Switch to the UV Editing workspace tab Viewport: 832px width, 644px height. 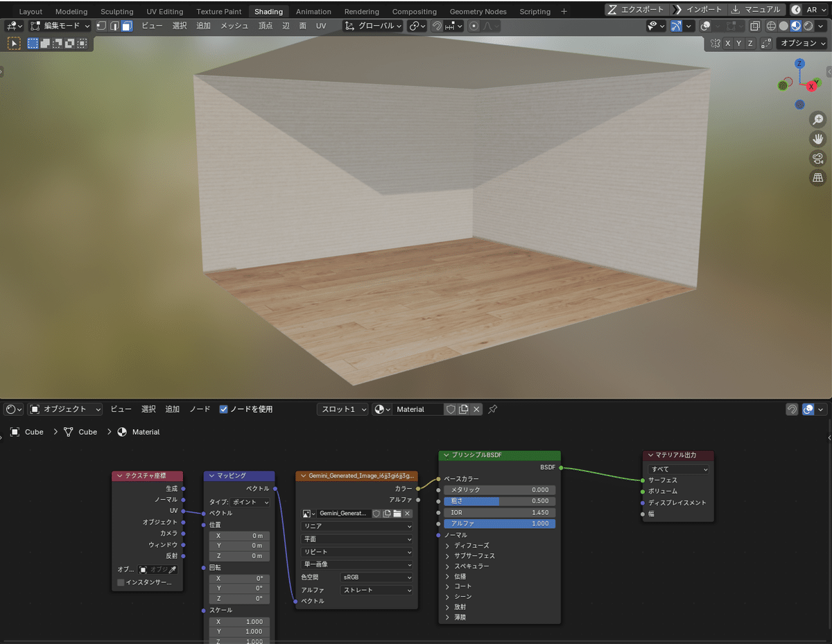[165, 12]
